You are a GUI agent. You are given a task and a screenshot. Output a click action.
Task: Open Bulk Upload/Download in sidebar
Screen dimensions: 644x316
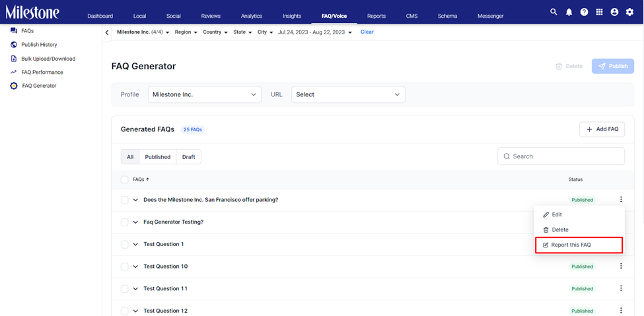pyautogui.click(x=48, y=59)
